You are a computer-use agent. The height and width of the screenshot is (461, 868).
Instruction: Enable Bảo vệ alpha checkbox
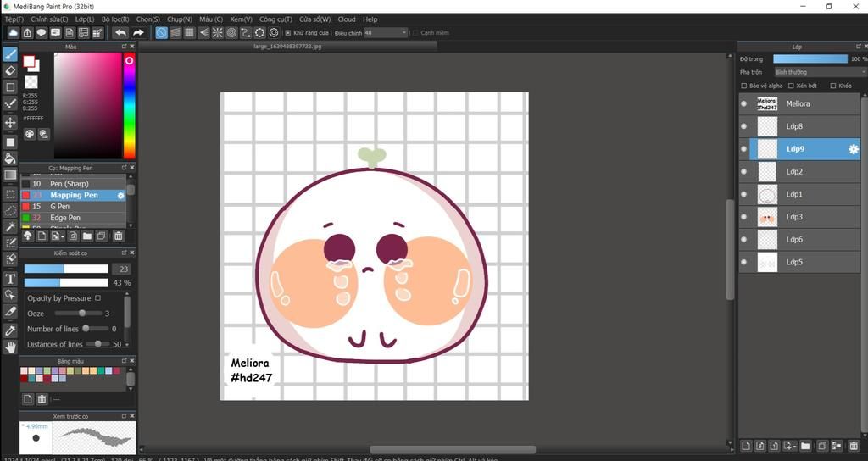click(x=744, y=86)
